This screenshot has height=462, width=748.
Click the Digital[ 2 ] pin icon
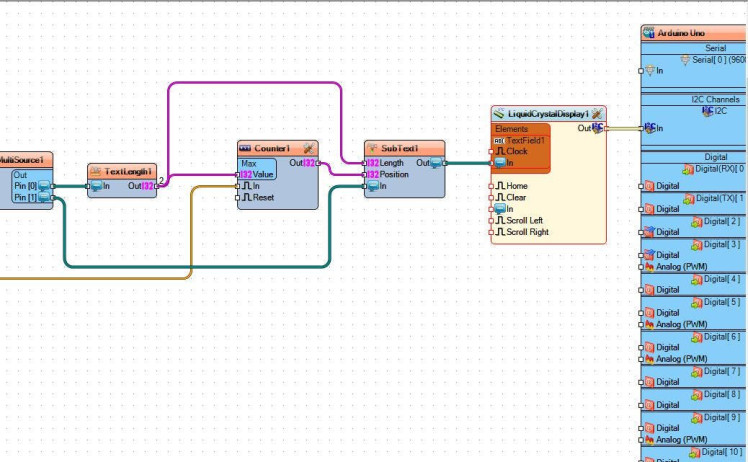click(697, 222)
